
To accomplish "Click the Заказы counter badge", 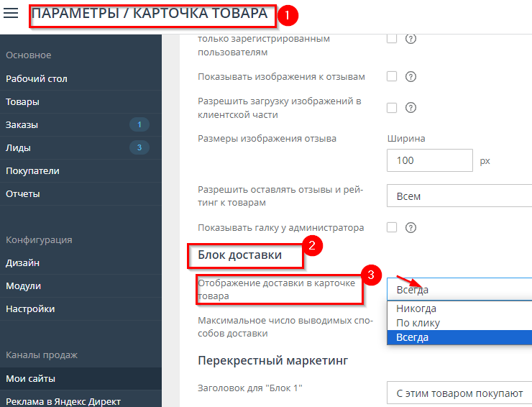I will click(x=139, y=125).
